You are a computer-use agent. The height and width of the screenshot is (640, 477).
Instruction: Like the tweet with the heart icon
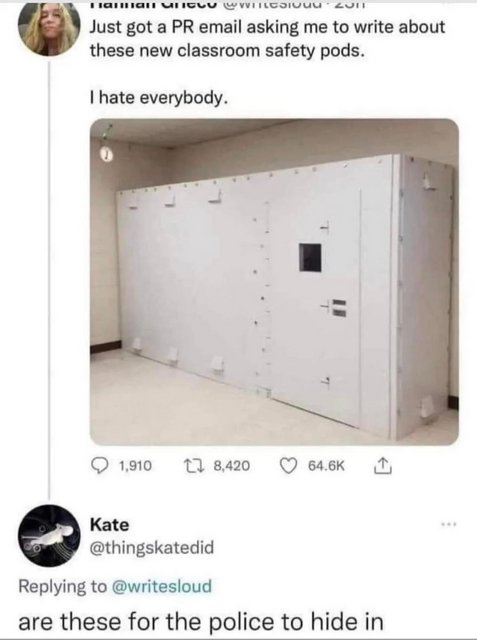pos(288,466)
